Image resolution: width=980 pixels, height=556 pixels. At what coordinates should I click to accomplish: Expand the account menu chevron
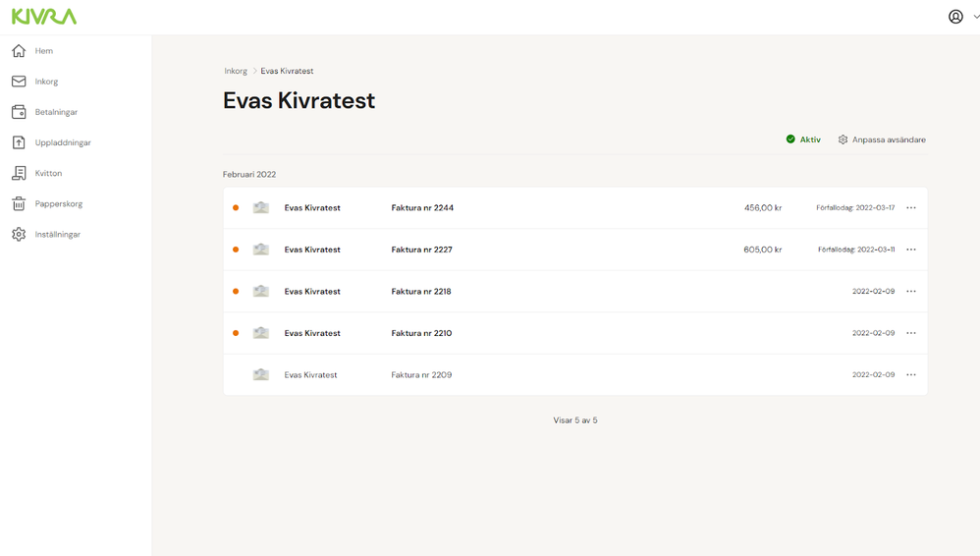(976, 17)
